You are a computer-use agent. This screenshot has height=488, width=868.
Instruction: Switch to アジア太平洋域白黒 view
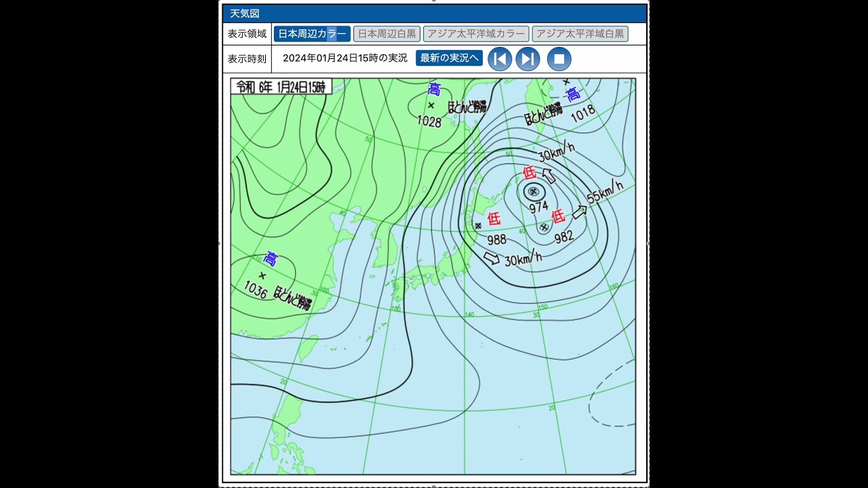[x=580, y=34]
